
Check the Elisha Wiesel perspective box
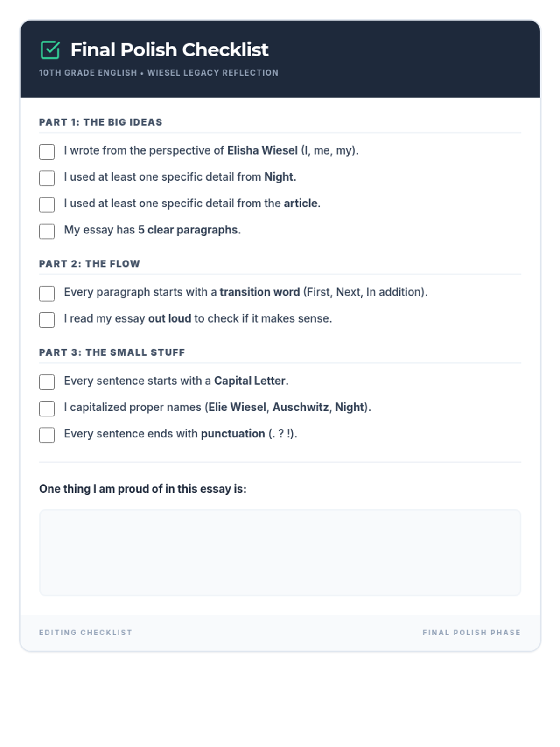[x=47, y=152]
